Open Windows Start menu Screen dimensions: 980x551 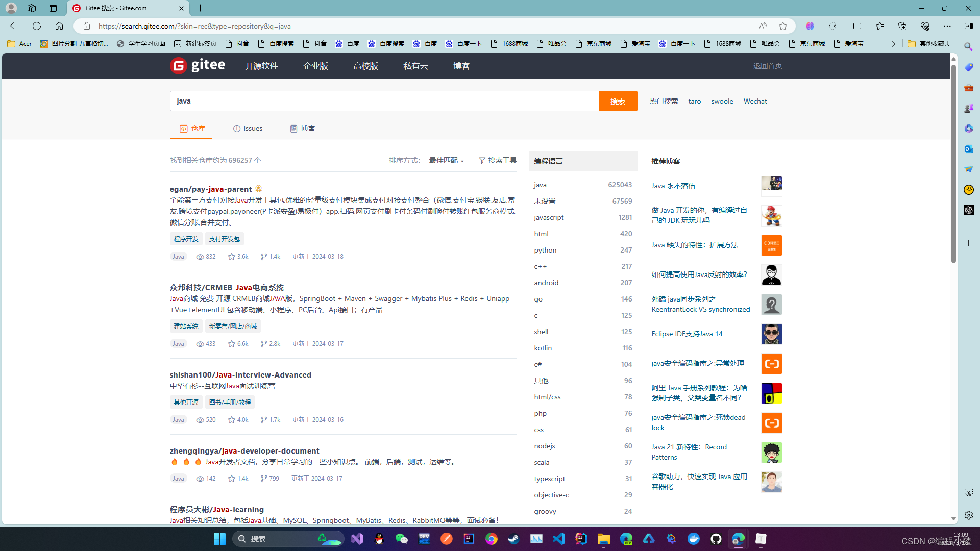tap(219, 539)
